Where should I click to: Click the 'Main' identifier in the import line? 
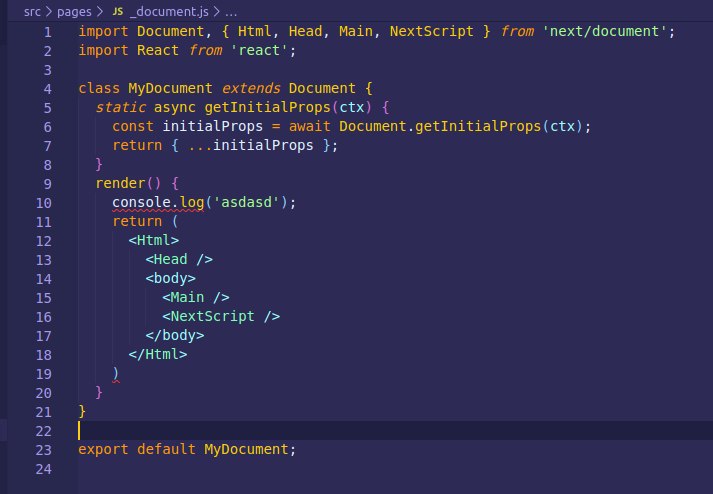tap(356, 31)
